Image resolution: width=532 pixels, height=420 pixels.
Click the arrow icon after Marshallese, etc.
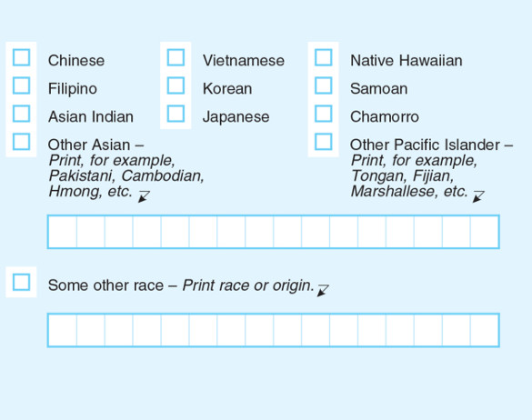click(478, 196)
